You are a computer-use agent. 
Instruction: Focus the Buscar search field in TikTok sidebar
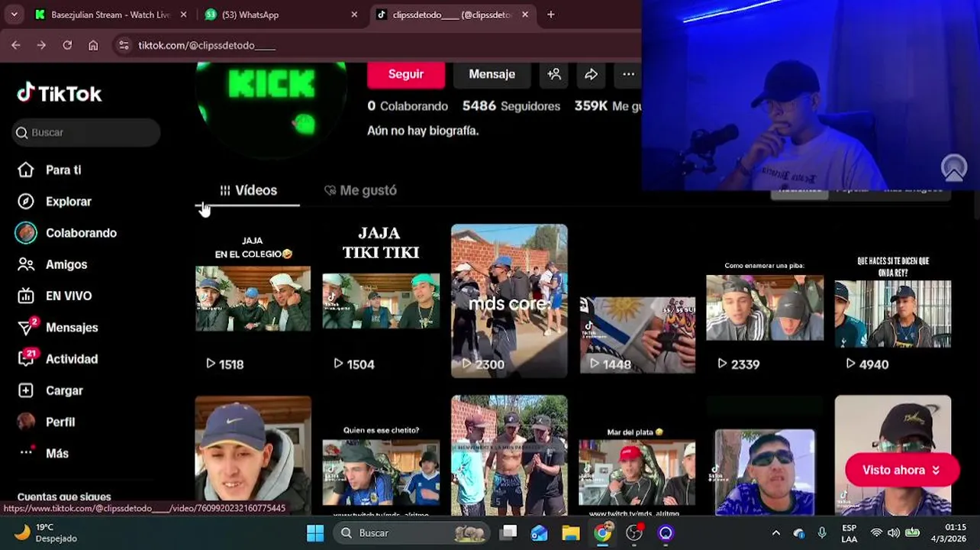click(86, 132)
